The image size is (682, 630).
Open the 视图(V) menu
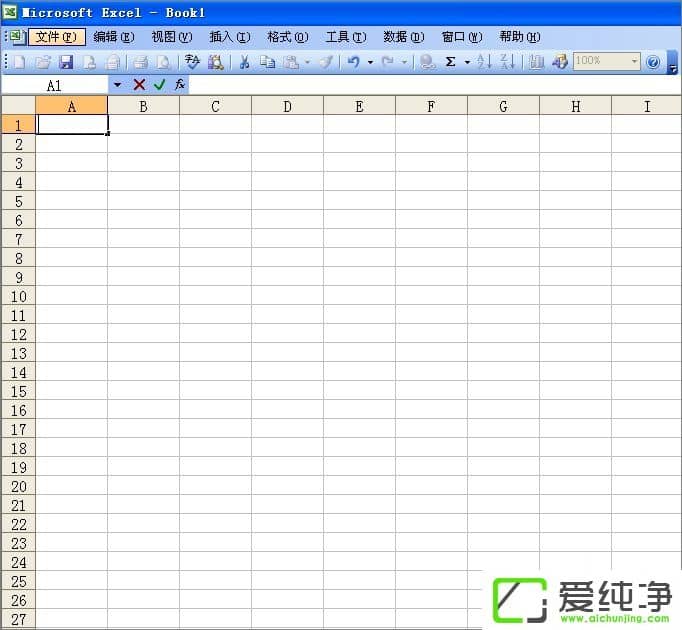(x=172, y=37)
